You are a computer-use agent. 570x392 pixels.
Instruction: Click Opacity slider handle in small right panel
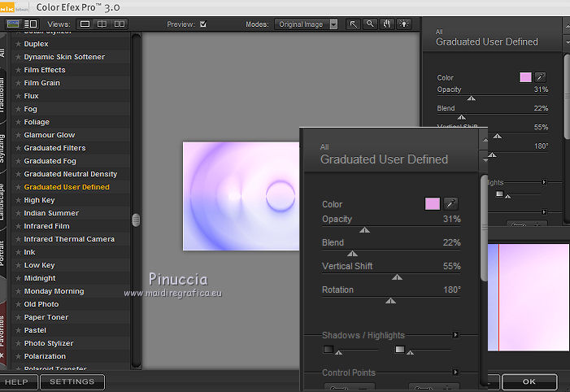tap(471, 98)
